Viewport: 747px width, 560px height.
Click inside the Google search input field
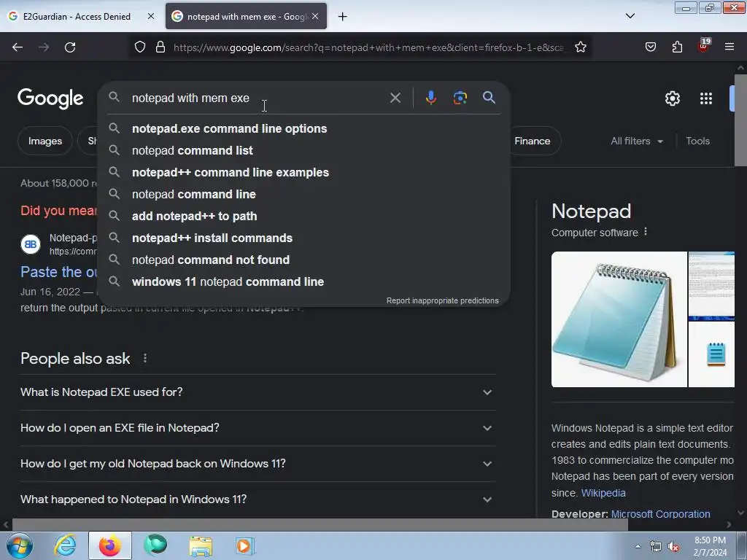[258, 98]
